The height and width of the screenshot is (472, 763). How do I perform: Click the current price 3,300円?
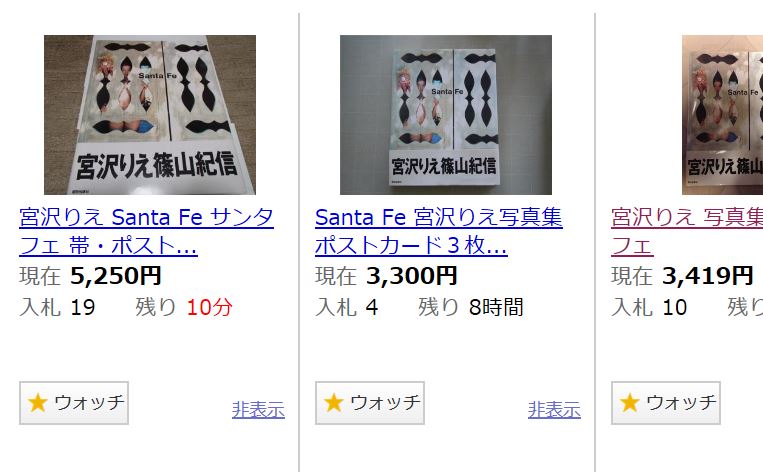[x=411, y=276]
